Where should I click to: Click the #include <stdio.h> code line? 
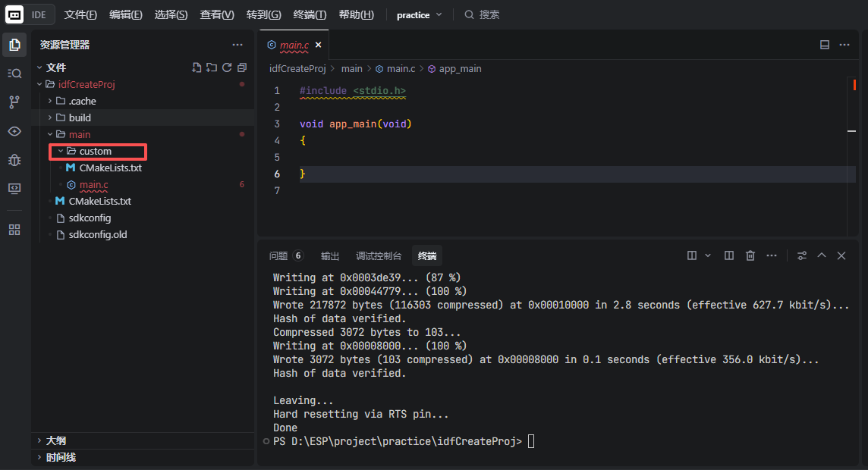coord(353,91)
